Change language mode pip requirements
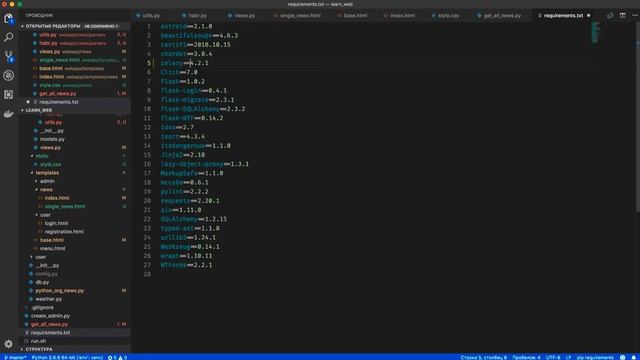Image resolution: width=640 pixels, height=360 pixels. pos(595,357)
